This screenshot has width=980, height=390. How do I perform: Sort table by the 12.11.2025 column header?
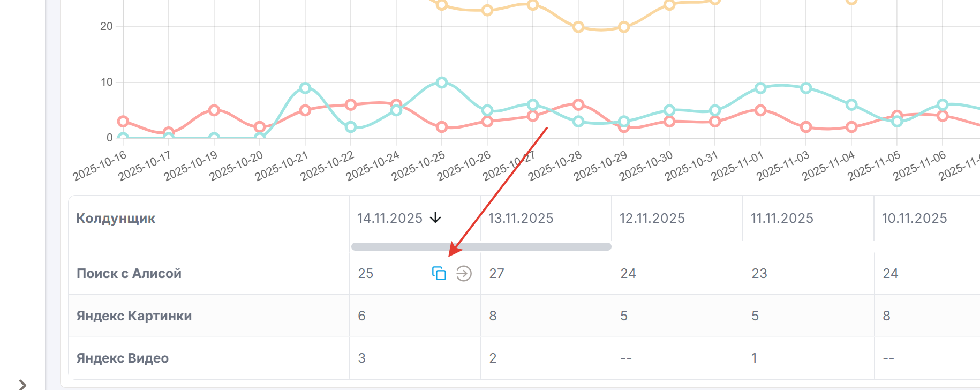tap(652, 218)
